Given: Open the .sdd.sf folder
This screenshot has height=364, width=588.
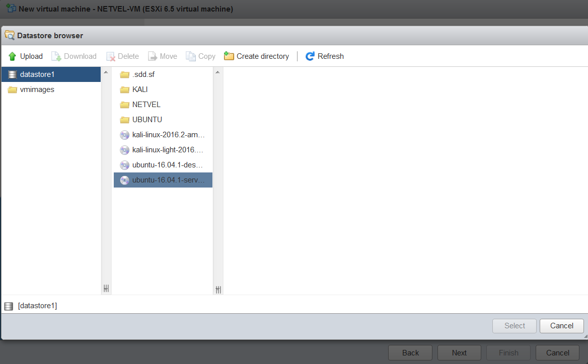Looking at the screenshot, I should click(163, 74).
